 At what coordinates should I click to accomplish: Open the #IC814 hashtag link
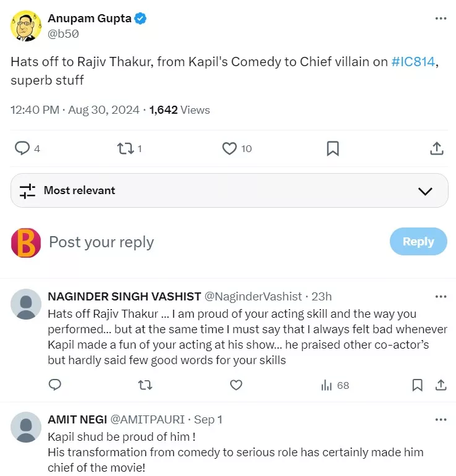tap(413, 62)
